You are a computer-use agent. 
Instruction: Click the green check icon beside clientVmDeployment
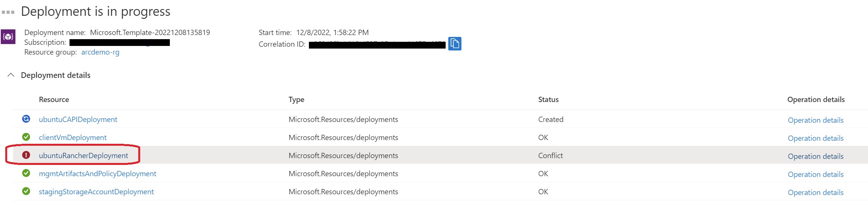(x=26, y=137)
